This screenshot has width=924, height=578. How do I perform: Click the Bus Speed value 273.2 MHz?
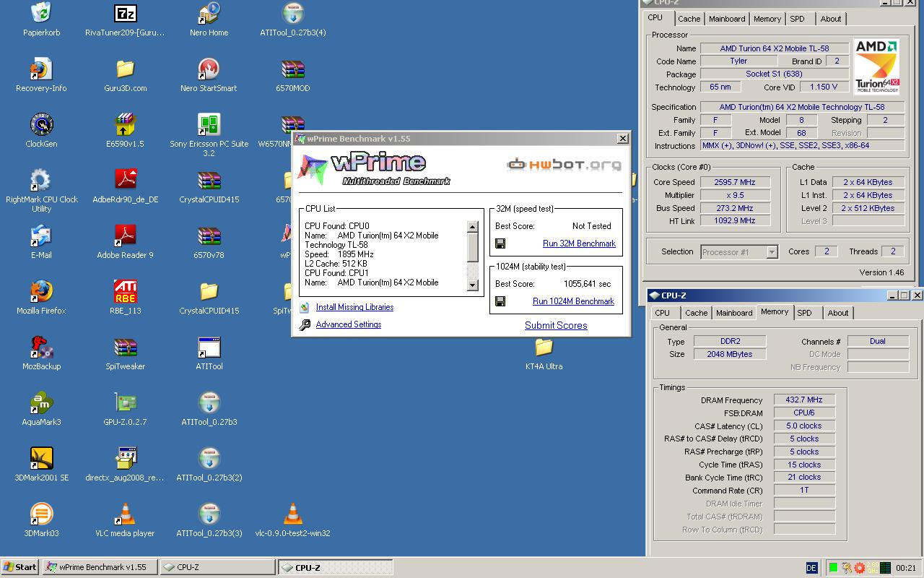735,208
